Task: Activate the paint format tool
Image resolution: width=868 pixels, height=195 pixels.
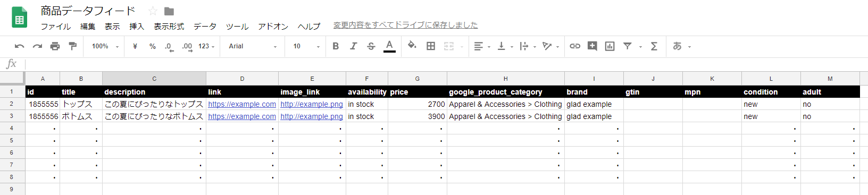Action: [x=73, y=46]
